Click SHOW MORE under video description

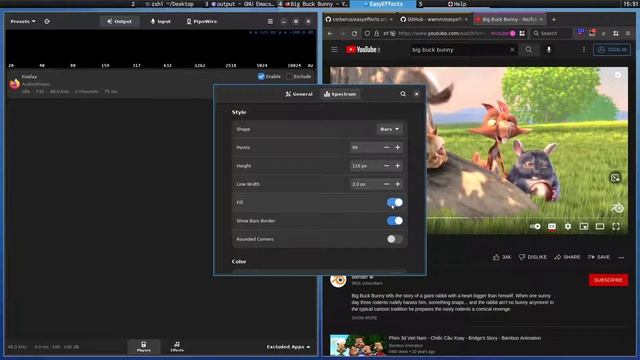364,318
